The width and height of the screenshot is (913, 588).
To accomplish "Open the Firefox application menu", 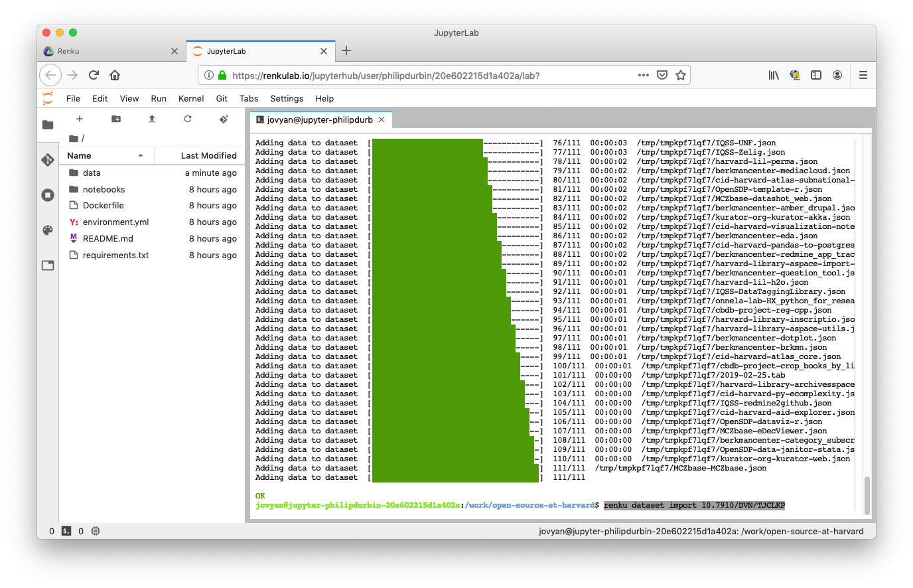I will (863, 75).
